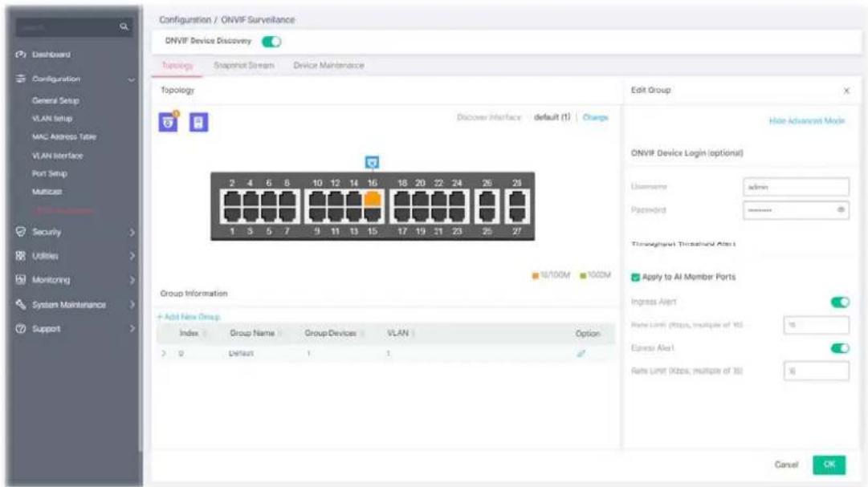Toggle ONVIF Device Discovery switch
The height and width of the screenshot is (487, 868).
point(271,42)
